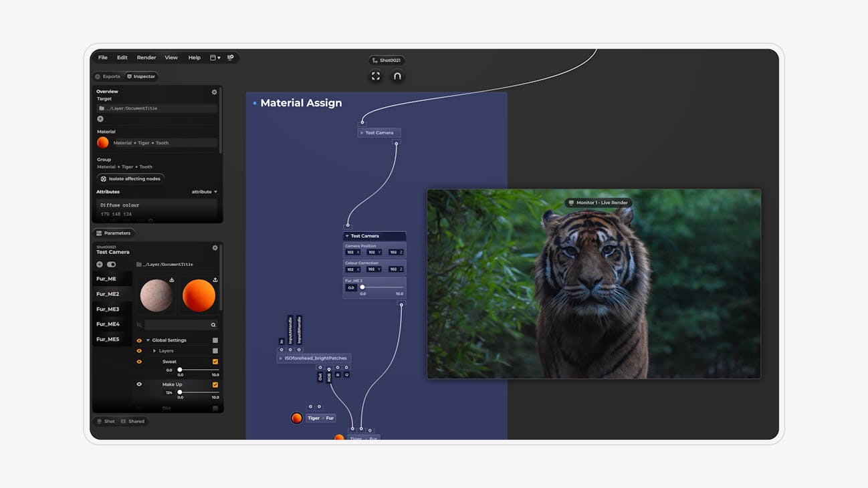The width and height of the screenshot is (868, 488).
Task: Click download icon on textured material preview
Action: [171, 280]
